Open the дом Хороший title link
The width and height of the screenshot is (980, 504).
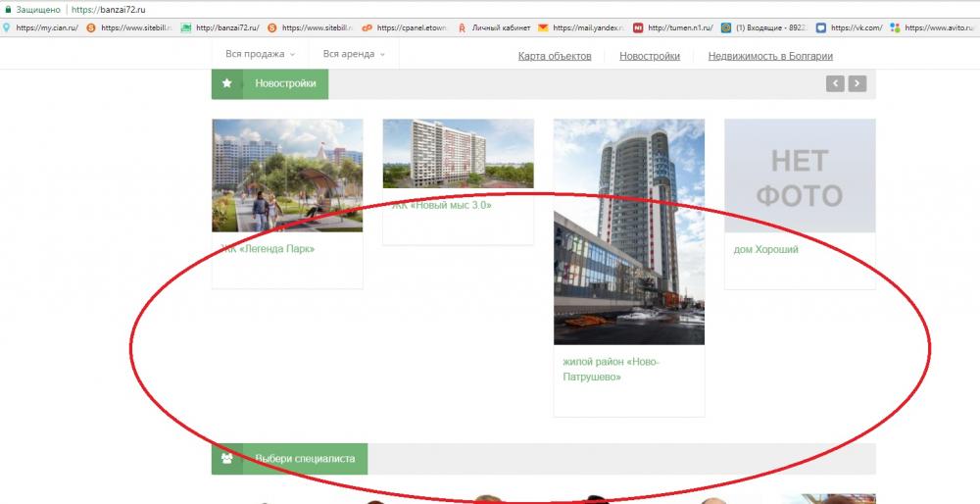765,249
